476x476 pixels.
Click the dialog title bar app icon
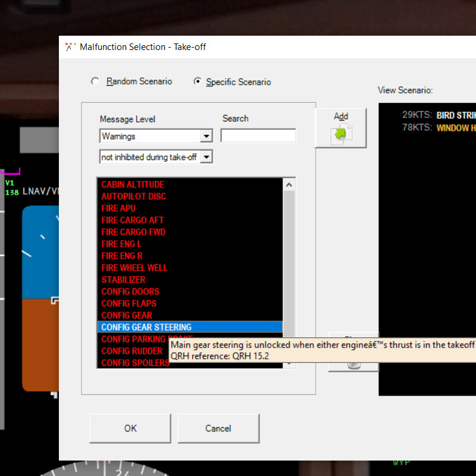click(70, 47)
